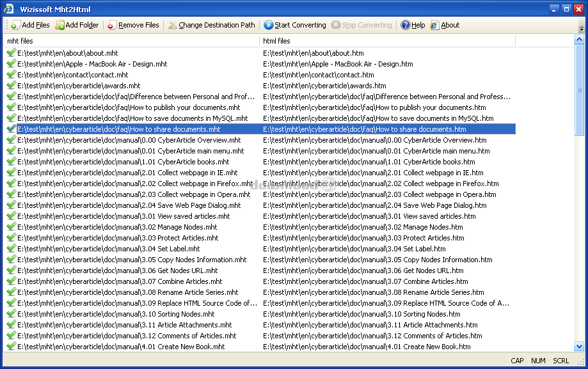Click the vertical scrollbar thumb
The width and height of the screenshot is (588, 369).
coord(580,90)
